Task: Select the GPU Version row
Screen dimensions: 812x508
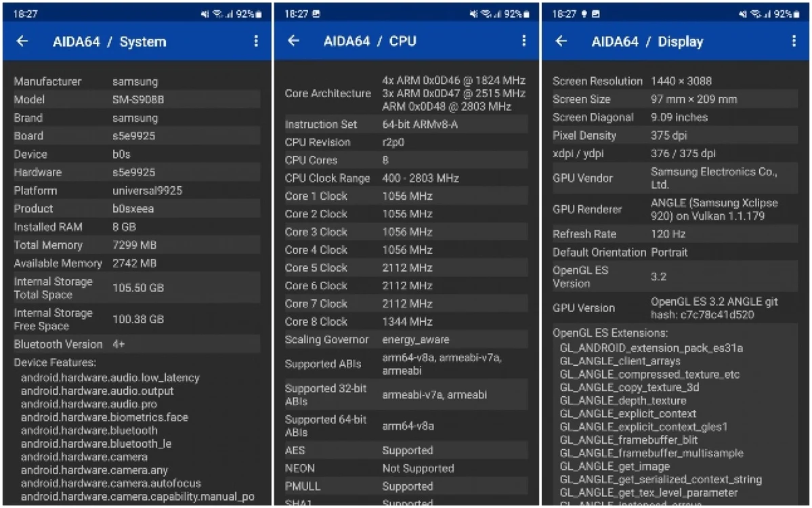Action: 675,308
